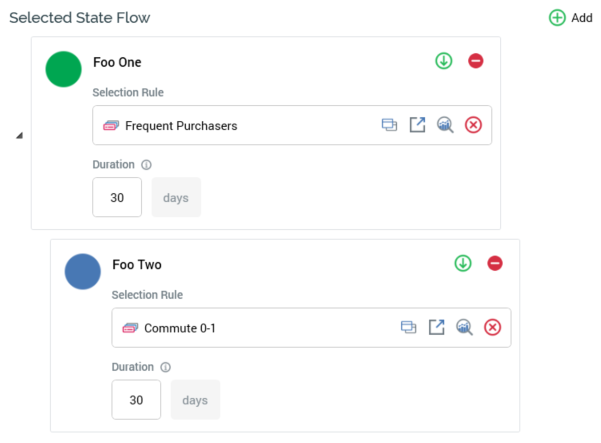View details of Commute 0-1 rule
Image resolution: width=601 pixels, height=443 pixels.
(464, 327)
